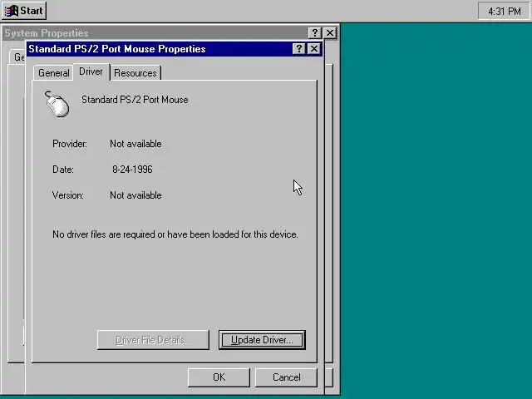Confirm with the OK button
The height and width of the screenshot is (399, 532).
[x=219, y=377]
